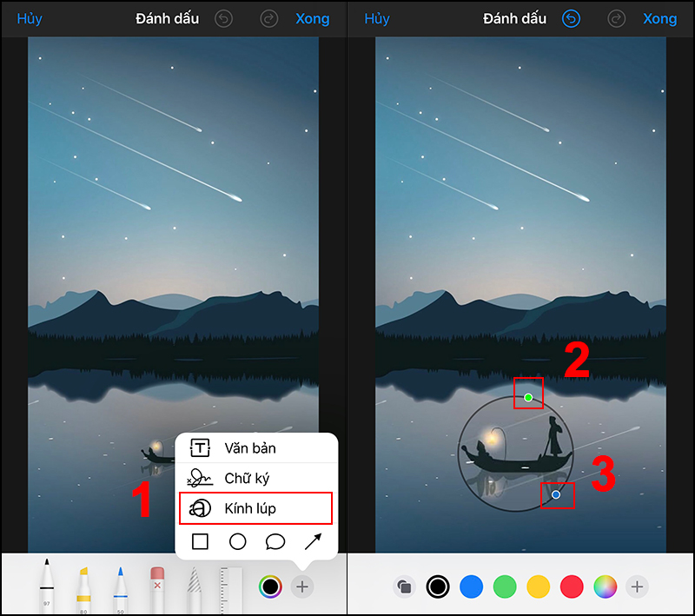This screenshot has height=616, width=695.
Task: Tap Xong in the right screen
Action: point(659,18)
